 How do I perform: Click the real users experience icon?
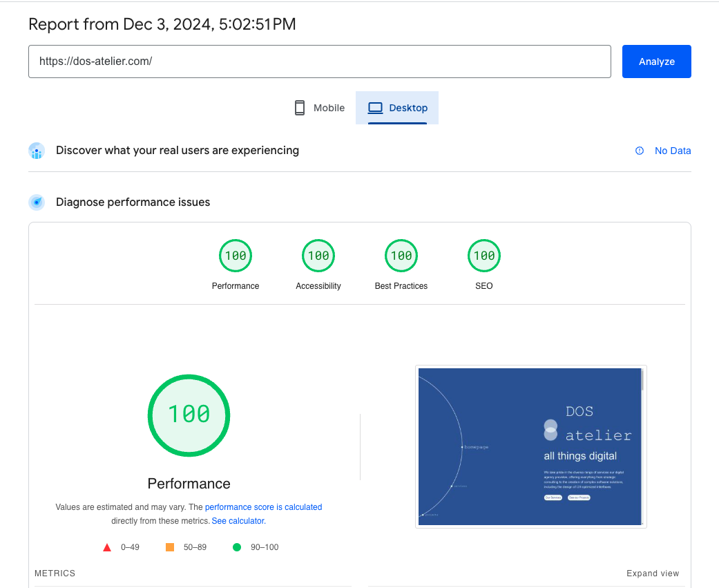tap(37, 151)
